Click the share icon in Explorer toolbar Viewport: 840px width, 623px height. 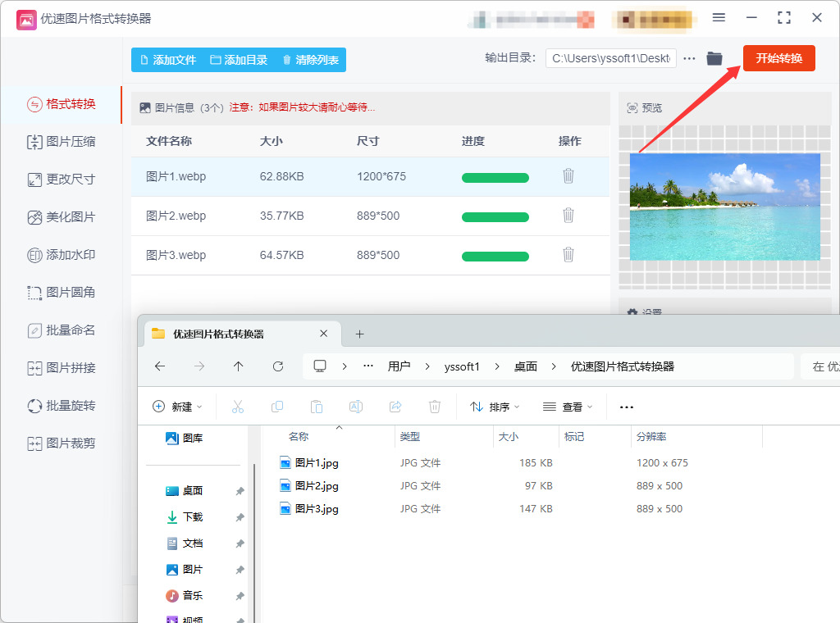tap(395, 407)
